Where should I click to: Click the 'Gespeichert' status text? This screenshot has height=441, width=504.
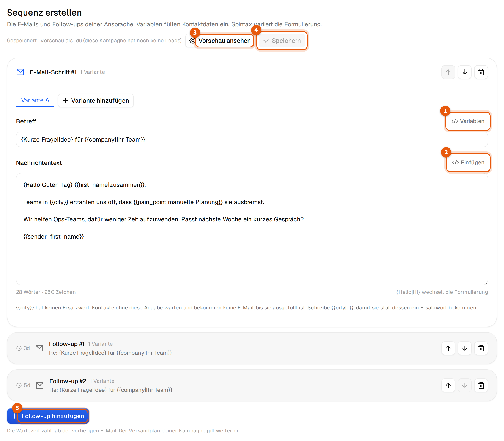[x=22, y=41]
